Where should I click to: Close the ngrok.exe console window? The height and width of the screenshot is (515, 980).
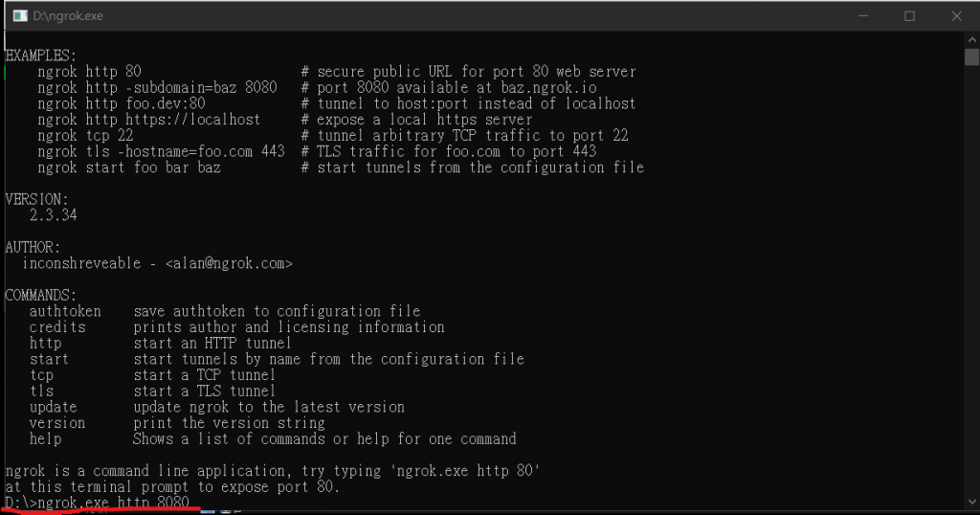coord(956,15)
